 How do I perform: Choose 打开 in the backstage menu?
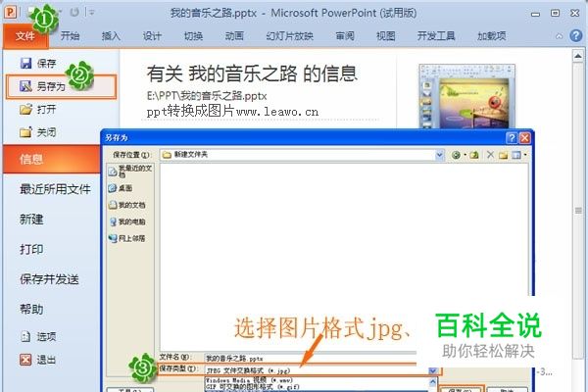pyautogui.click(x=38, y=110)
